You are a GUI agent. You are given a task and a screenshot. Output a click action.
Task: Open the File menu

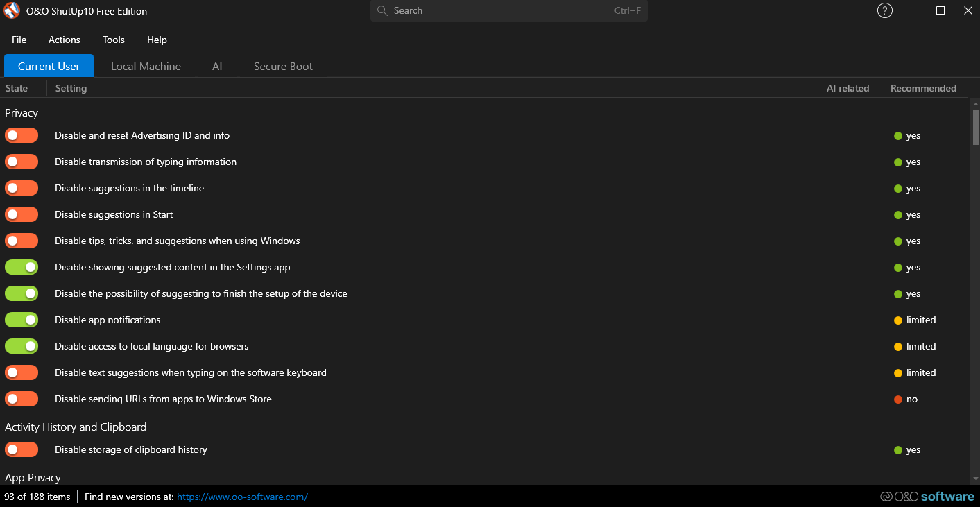[x=19, y=40]
